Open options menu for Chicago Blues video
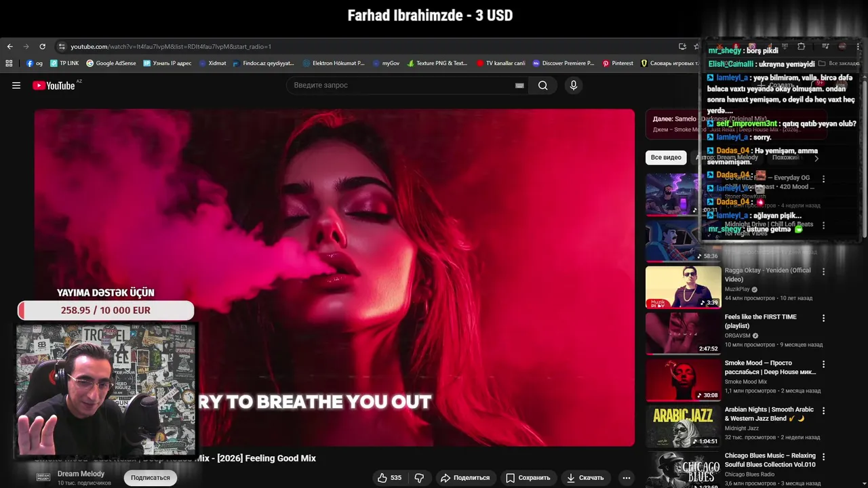 (823, 457)
